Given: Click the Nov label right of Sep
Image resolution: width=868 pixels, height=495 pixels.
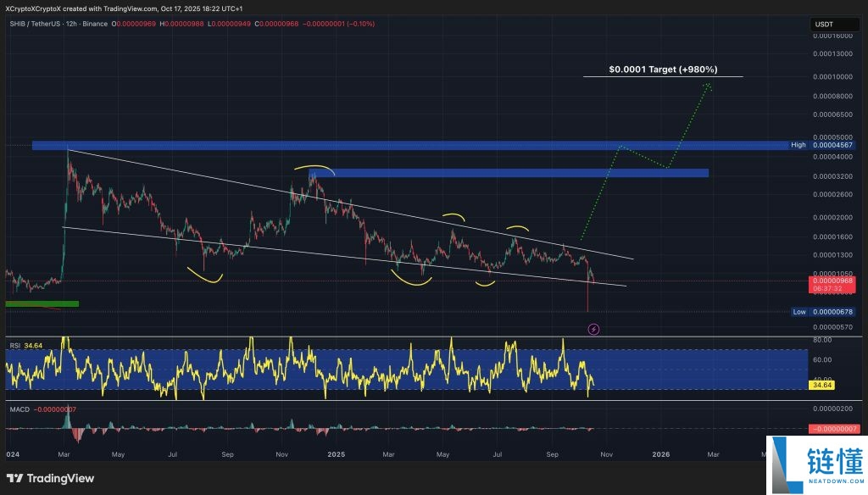Looking at the screenshot, I should coord(605,454).
